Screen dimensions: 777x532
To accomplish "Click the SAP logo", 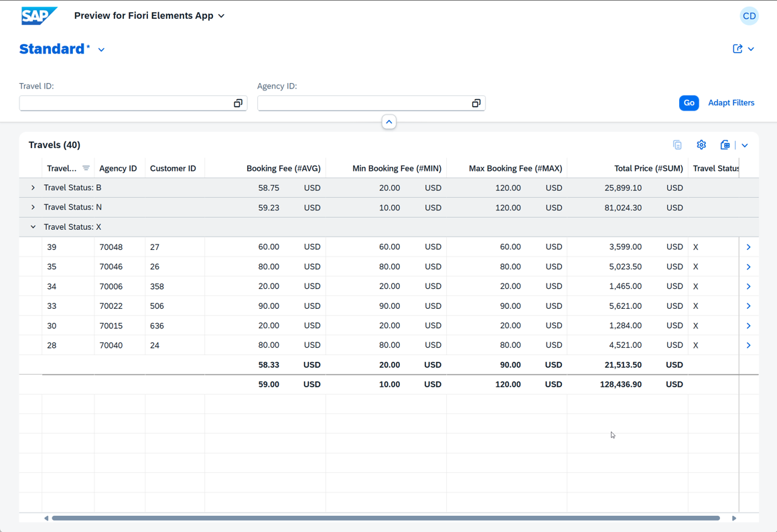I will coord(39,16).
